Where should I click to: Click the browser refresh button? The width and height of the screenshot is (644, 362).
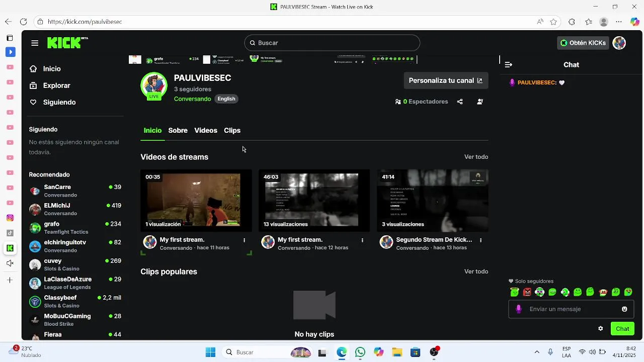click(23, 22)
